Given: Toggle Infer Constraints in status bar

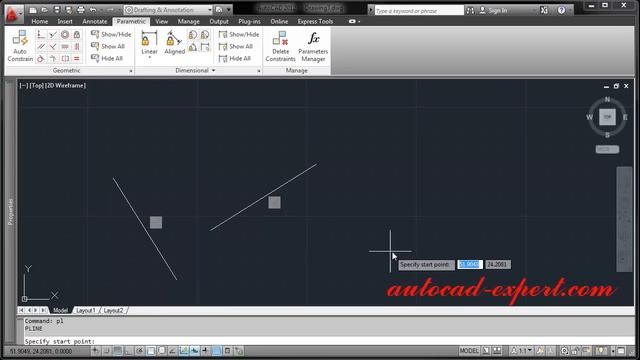Looking at the screenshot, I should coord(96,351).
